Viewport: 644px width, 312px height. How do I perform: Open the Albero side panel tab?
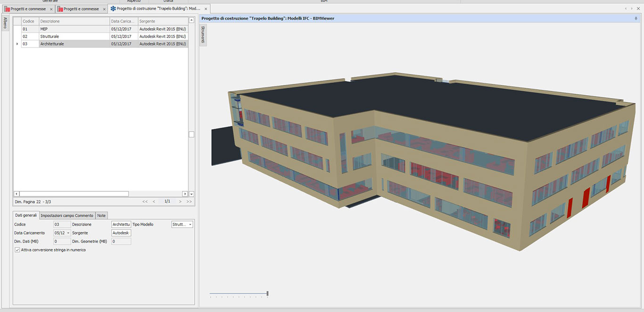[5, 22]
